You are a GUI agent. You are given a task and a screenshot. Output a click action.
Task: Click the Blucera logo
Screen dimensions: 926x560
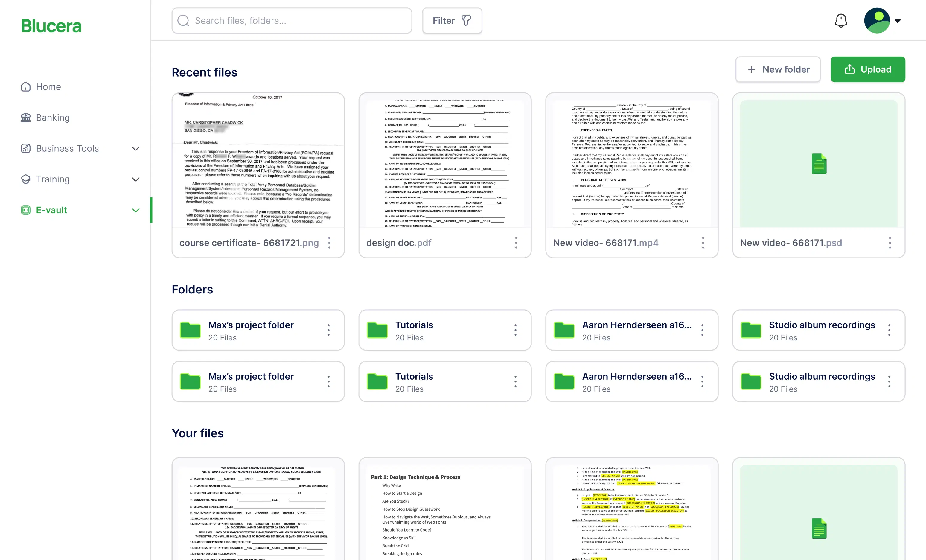pyautogui.click(x=51, y=26)
